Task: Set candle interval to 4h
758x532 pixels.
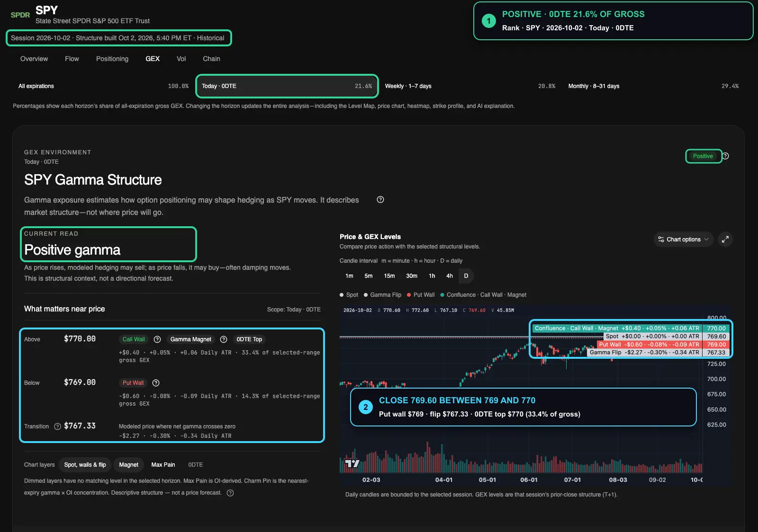Action: tap(450, 276)
